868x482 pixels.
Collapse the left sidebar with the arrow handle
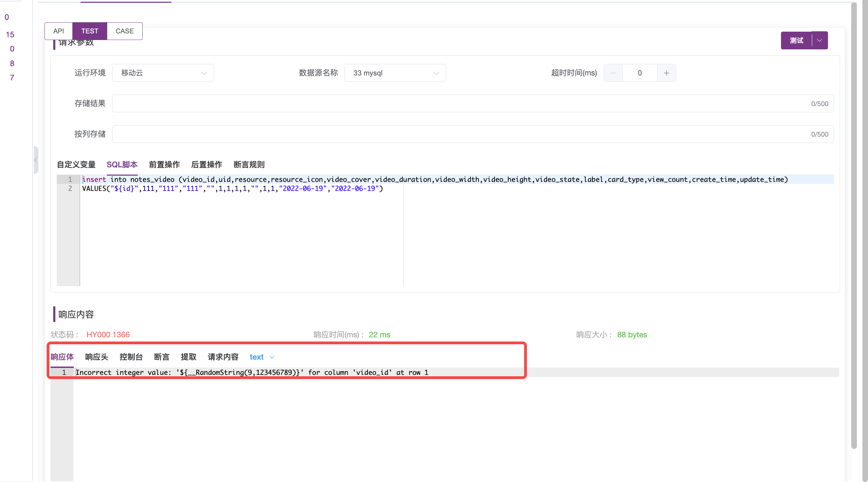pos(36,160)
